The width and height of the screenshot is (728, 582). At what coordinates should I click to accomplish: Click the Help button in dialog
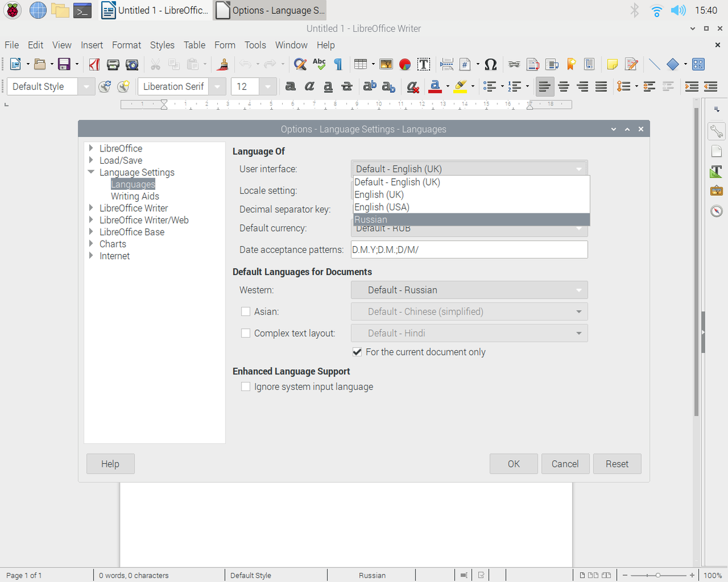[x=110, y=464]
